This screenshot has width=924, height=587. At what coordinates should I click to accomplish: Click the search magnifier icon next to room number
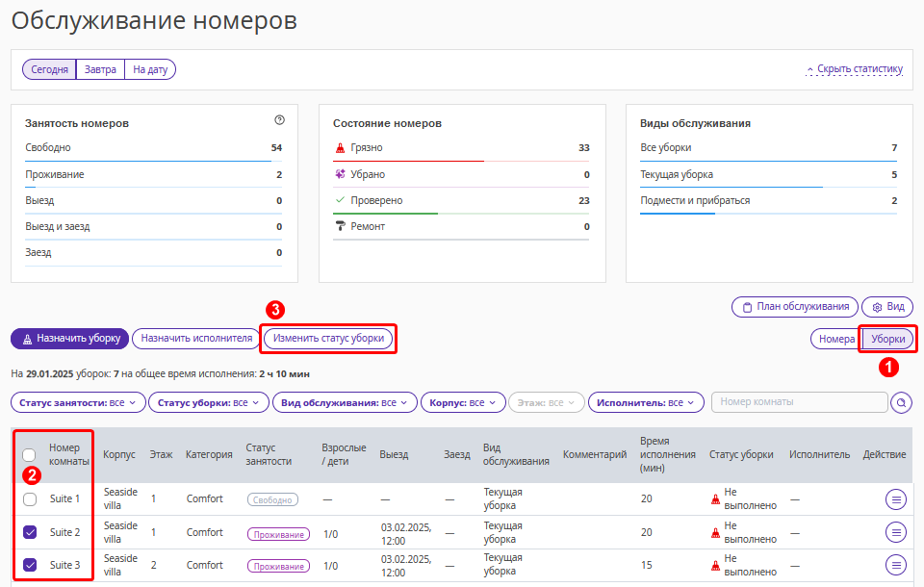[x=901, y=403]
